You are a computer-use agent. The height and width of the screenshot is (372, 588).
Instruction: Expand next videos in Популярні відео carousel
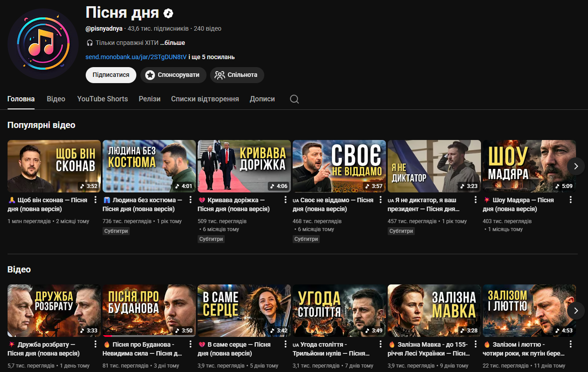tap(576, 166)
